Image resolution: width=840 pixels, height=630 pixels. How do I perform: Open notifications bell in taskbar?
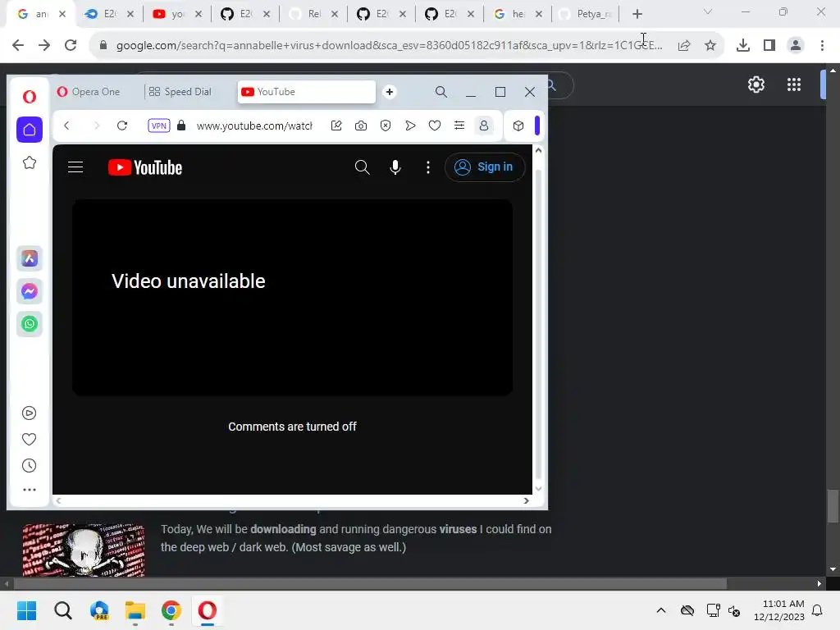tap(818, 610)
